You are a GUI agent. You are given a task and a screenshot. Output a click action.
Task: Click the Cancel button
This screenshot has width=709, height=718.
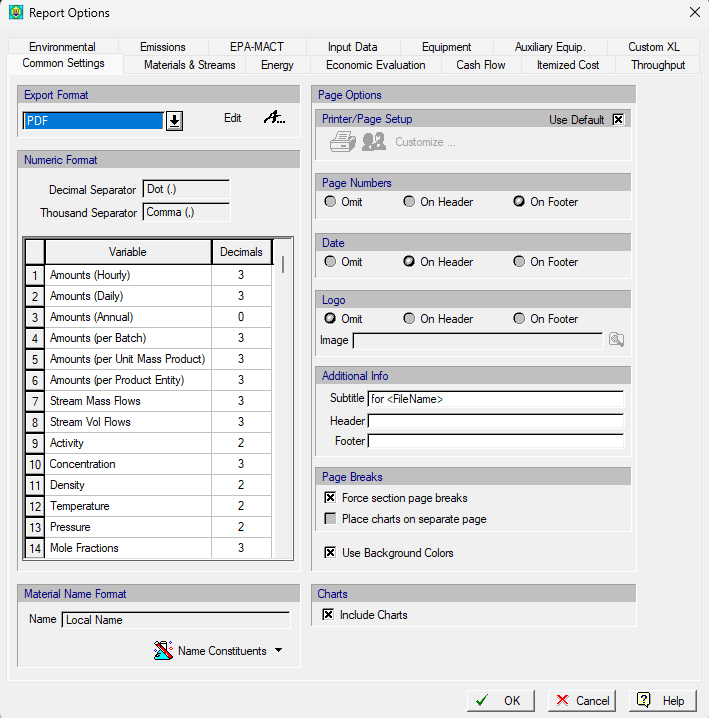(581, 701)
